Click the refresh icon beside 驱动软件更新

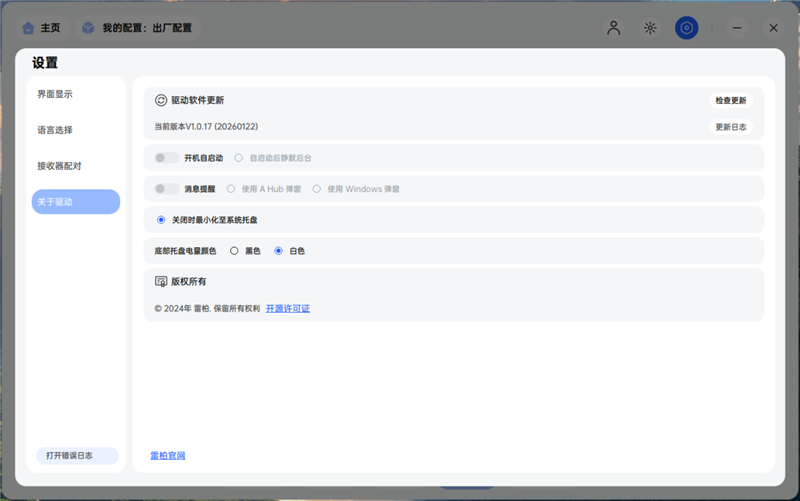click(x=161, y=100)
